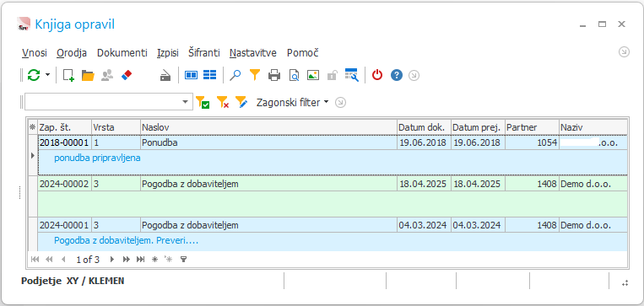Click the green refresh icon
The width and height of the screenshot is (644, 306).
(x=34, y=75)
